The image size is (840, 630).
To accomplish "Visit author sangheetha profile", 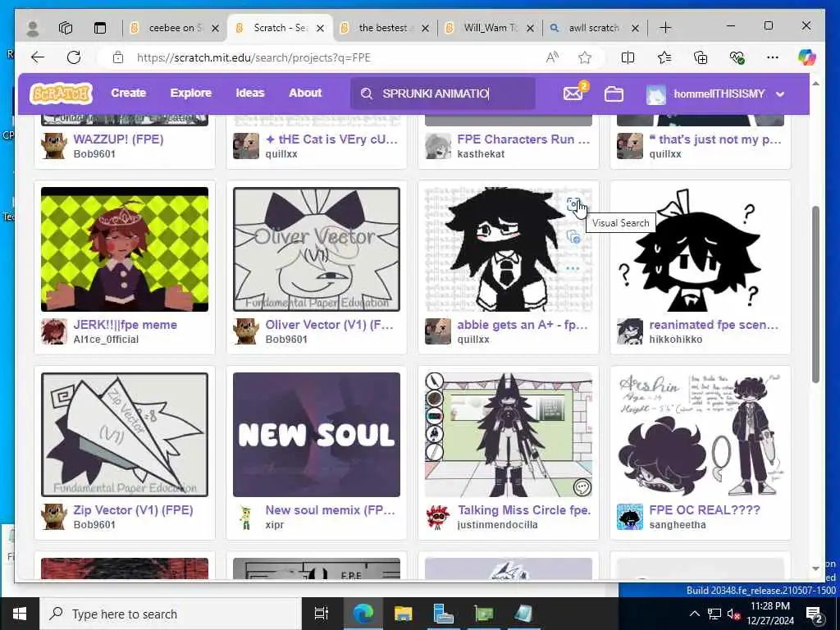I will [677, 524].
